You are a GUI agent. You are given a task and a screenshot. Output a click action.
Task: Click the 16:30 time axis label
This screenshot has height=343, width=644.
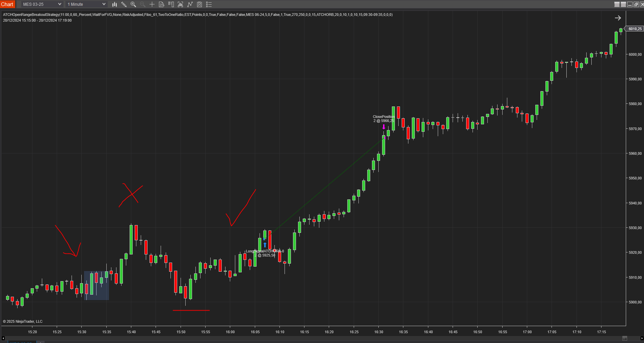click(379, 332)
